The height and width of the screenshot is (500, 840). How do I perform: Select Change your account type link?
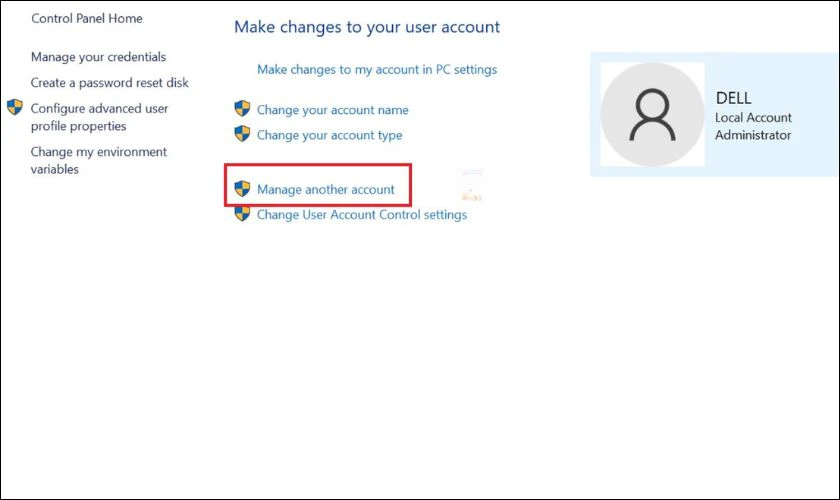[x=329, y=135]
